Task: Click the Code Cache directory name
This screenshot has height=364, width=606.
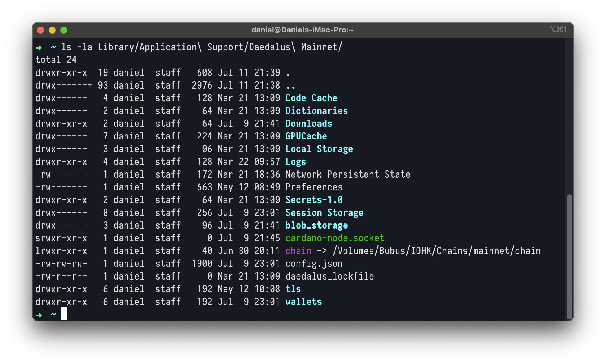Action: coord(311,98)
